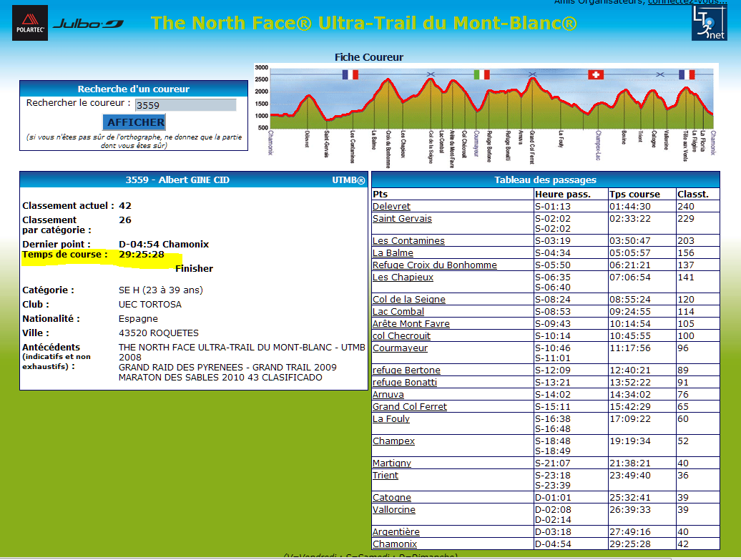The width and height of the screenshot is (741, 560).
Task: Open the Arnuva link
Action: click(388, 395)
